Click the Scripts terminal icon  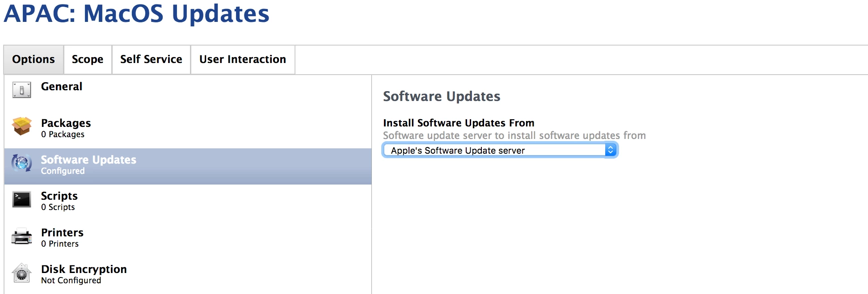[x=21, y=200]
